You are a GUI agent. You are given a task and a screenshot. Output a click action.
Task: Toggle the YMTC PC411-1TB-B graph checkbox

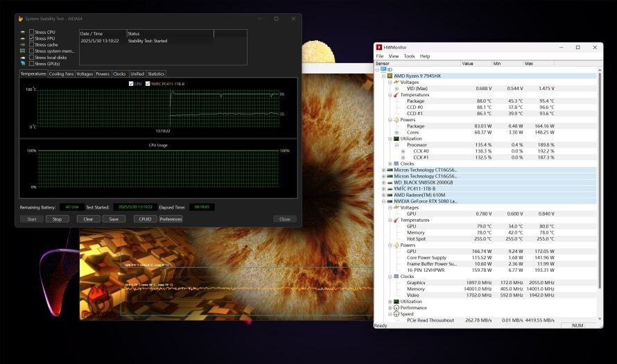(148, 83)
